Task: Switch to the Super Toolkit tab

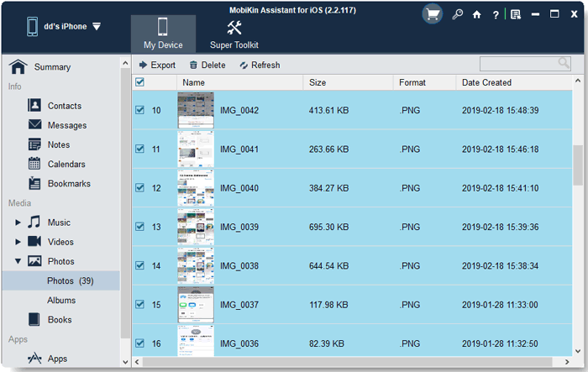Action: 234,34
